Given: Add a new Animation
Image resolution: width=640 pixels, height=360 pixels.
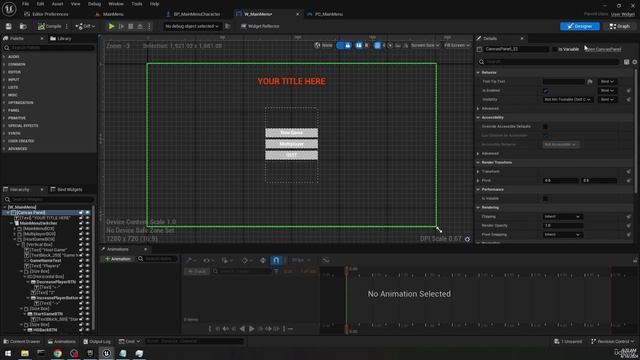Looking at the screenshot, I should pos(118,259).
